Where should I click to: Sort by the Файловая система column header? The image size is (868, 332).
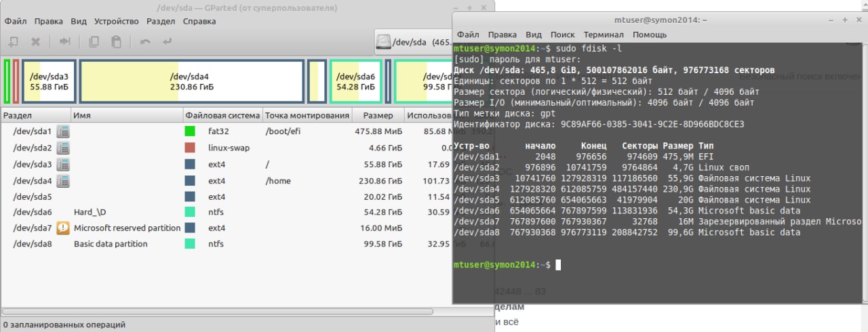(222, 115)
